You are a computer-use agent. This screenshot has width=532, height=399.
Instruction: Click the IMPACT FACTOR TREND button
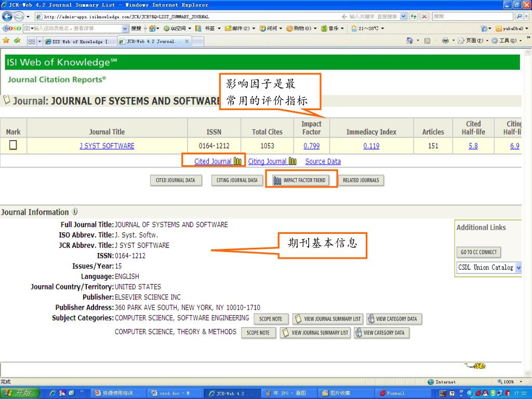(x=301, y=180)
